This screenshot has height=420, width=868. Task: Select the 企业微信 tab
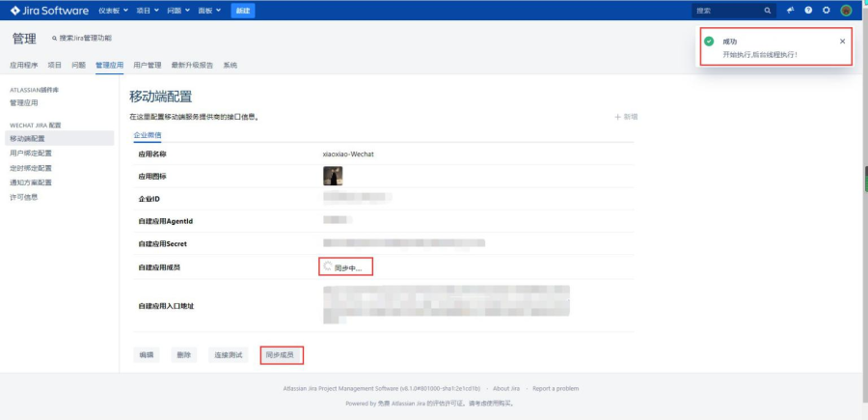(x=148, y=135)
